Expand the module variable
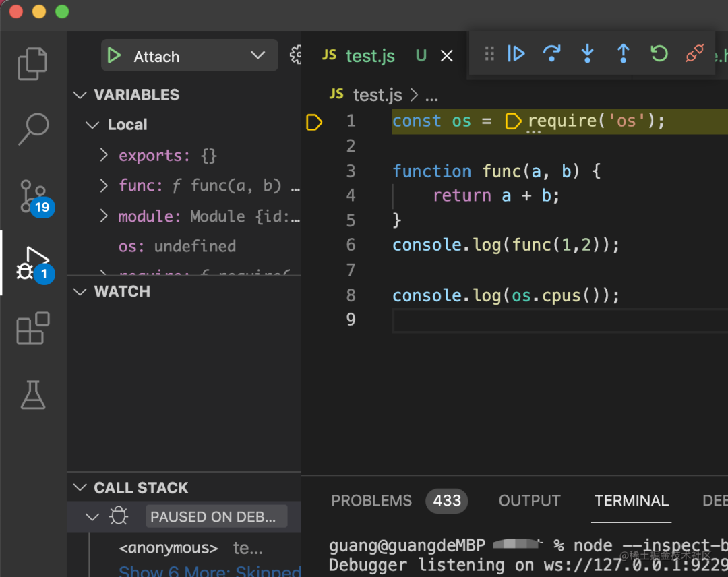This screenshot has height=577, width=728. coord(104,216)
